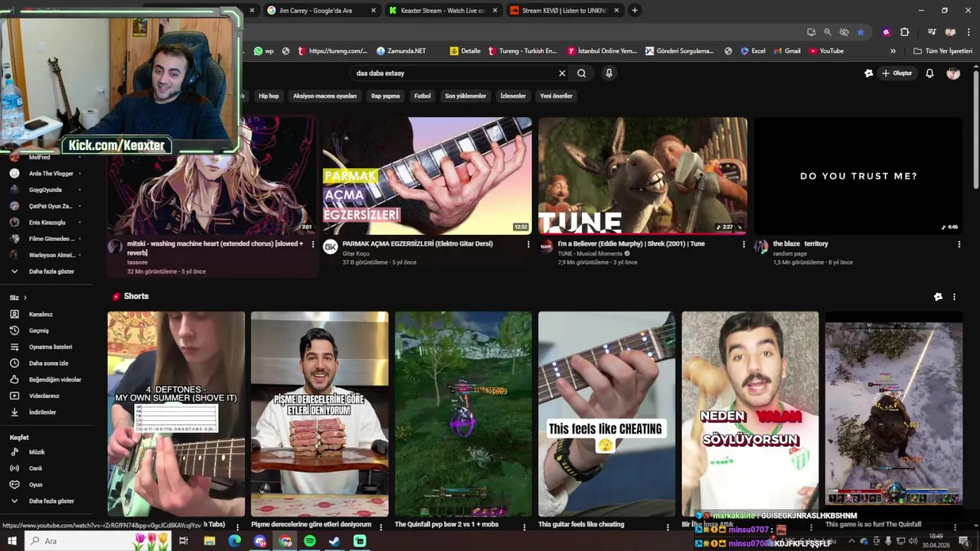Select the Rap yapma chip
This screenshot has height=551, width=980.
pyautogui.click(x=386, y=96)
